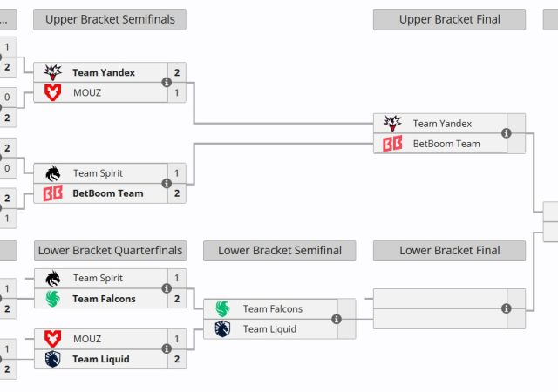
Task: Click Team Falcons logo in Lower Bracket Semifinal
Action: [x=222, y=308]
